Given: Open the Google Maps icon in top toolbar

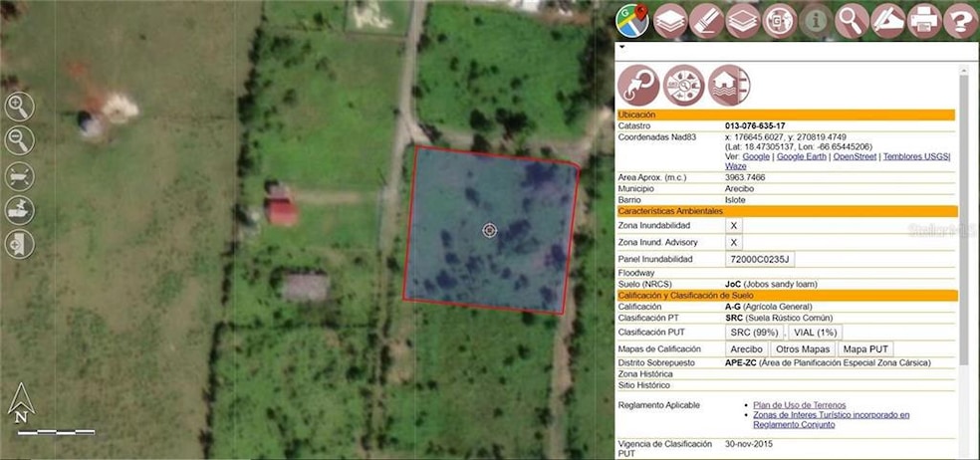Looking at the screenshot, I should pyautogui.click(x=631, y=21).
